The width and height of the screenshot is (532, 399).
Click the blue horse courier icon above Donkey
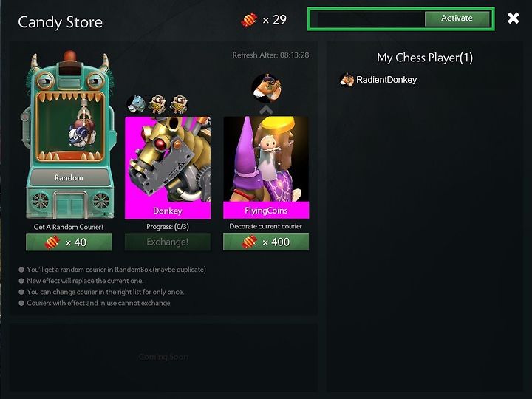pyautogui.click(x=137, y=103)
